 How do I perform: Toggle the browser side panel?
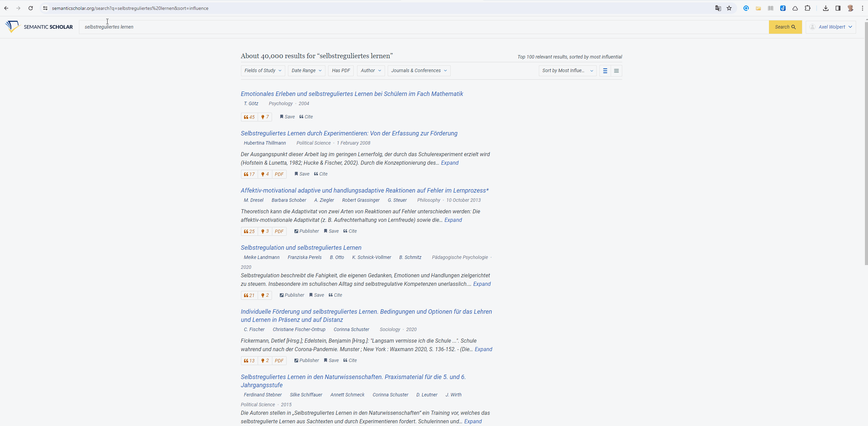838,8
